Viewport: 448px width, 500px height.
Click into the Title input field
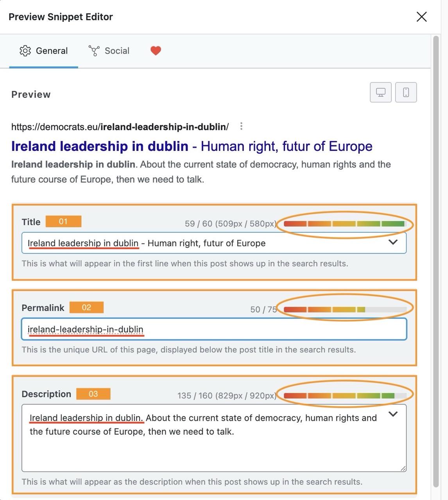(203, 243)
